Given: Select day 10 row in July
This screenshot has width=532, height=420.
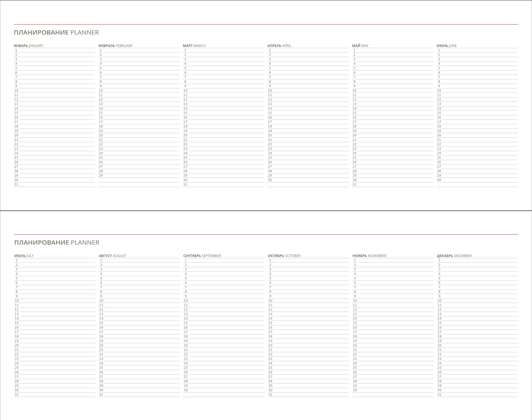Looking at the screenshot, I should coord(55,301).
